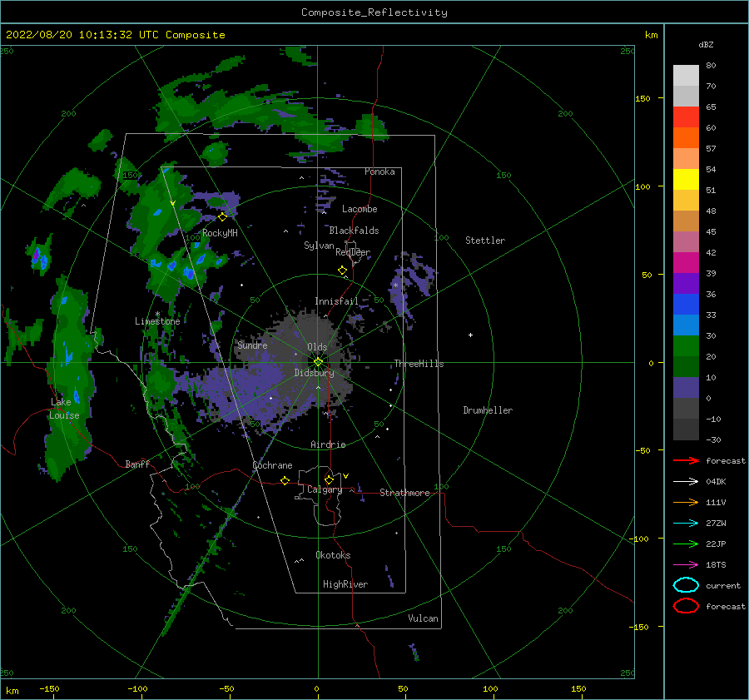The width and height of the screenshot is (749, 700).
Task: Click the Sylvan label on the map
Action: coord(319,246)
